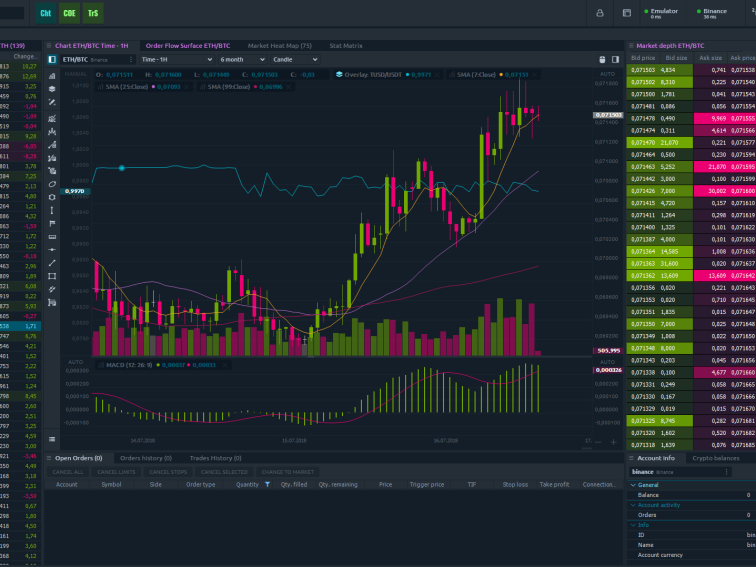Select the drawing pencil tool icon

pyautogui.click(x=52, y=102)
